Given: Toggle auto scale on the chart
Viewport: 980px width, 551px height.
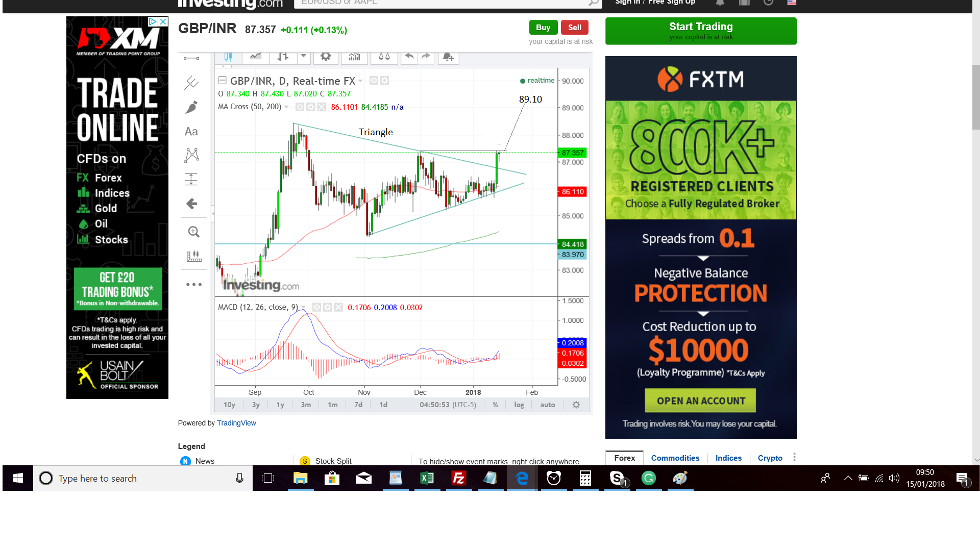Looking at the screenshot, I should point(547,405).
